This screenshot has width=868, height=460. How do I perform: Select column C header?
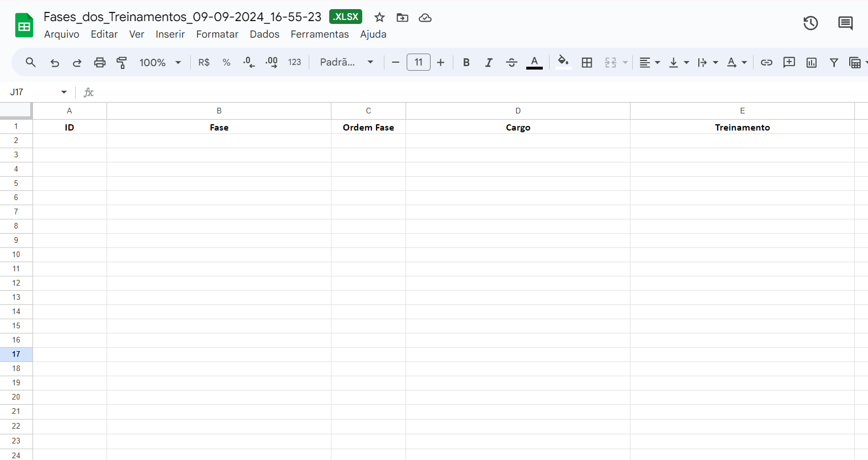tap(369, 111)
